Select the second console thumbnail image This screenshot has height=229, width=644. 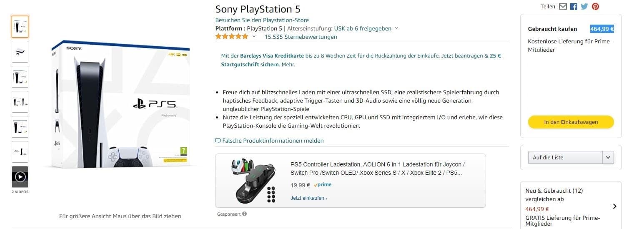(x=20, y=52)
